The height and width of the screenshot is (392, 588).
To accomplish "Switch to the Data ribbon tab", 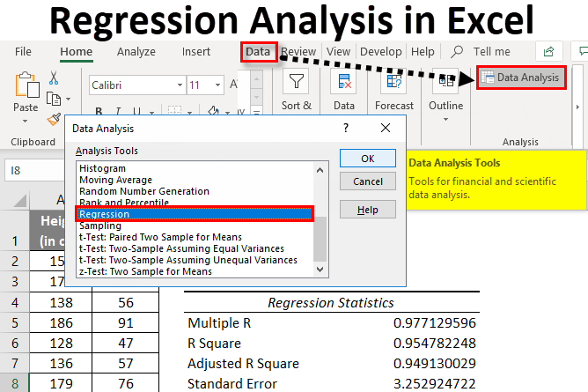I will (x=258, y=52).
